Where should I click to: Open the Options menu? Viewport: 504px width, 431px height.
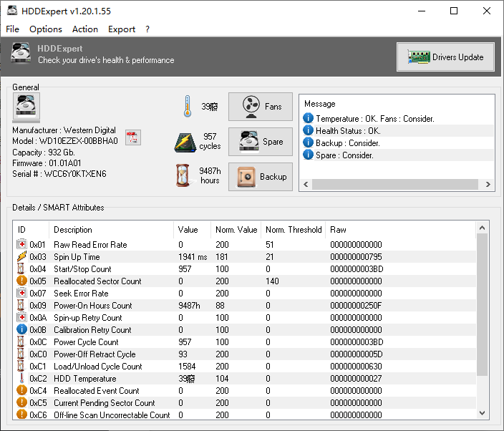[46, 29]
